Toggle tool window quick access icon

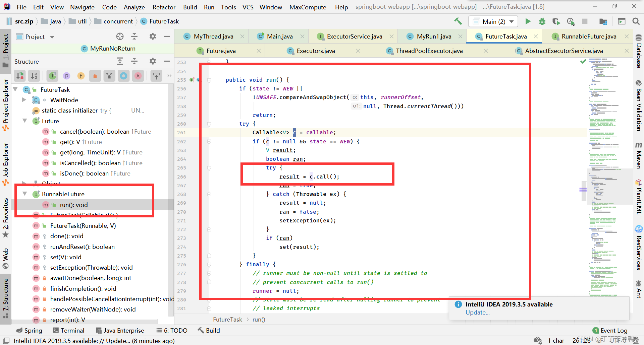tap(6, 341)
